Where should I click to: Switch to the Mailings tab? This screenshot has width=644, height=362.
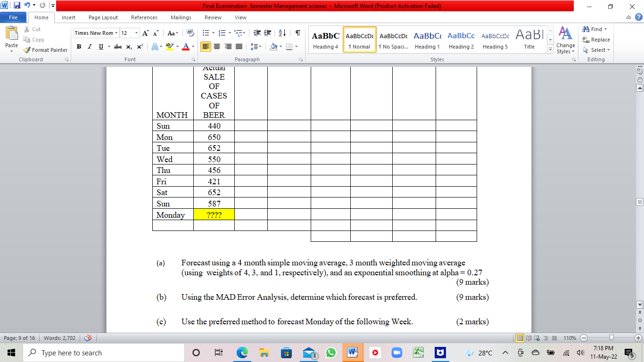coord(181,17)
